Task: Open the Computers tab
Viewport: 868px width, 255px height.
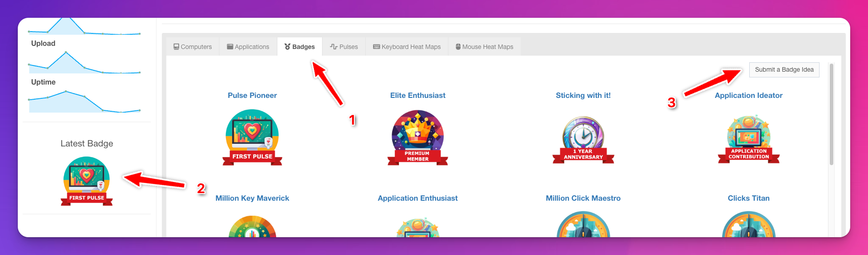Action: coord(193,47)
